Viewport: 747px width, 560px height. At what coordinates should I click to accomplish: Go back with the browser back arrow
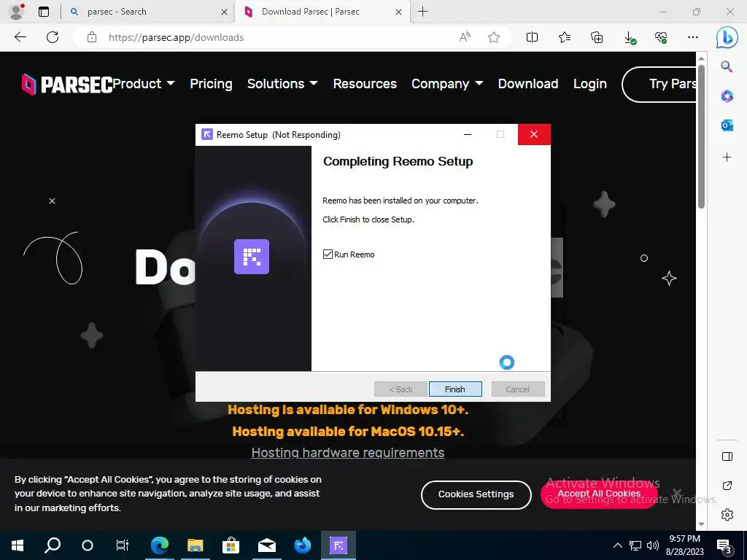coord(20,37)
